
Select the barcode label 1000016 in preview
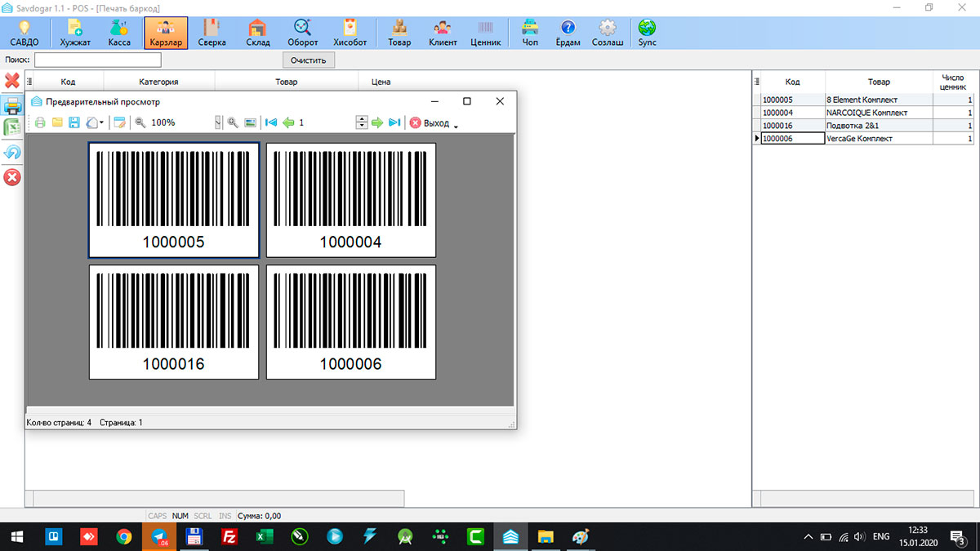click(x=174, y=322)
